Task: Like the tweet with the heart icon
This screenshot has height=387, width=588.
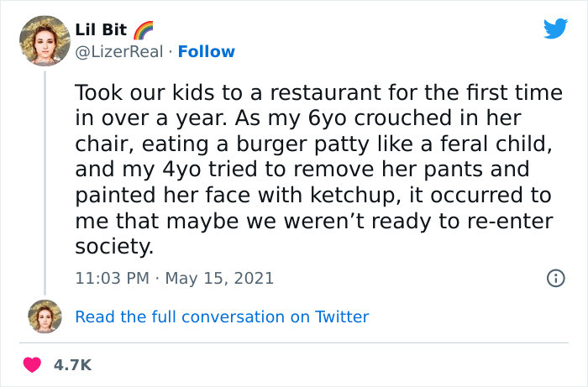Action: [33, 365]
